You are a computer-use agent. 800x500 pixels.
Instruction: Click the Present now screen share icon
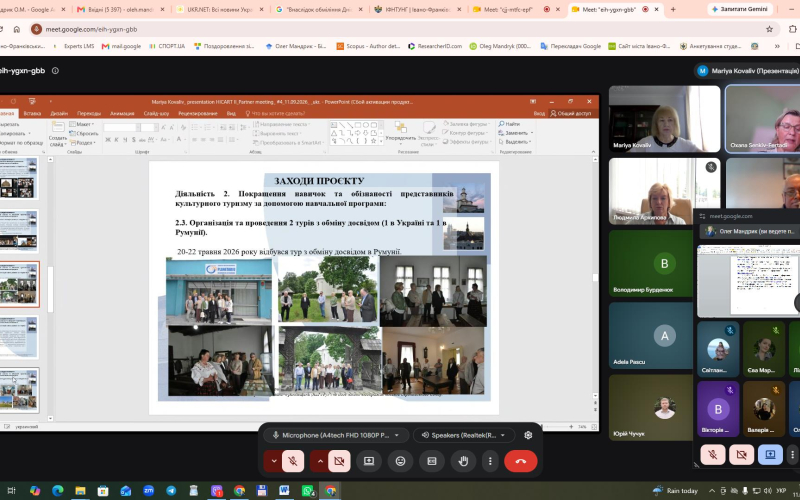(369, 461)
